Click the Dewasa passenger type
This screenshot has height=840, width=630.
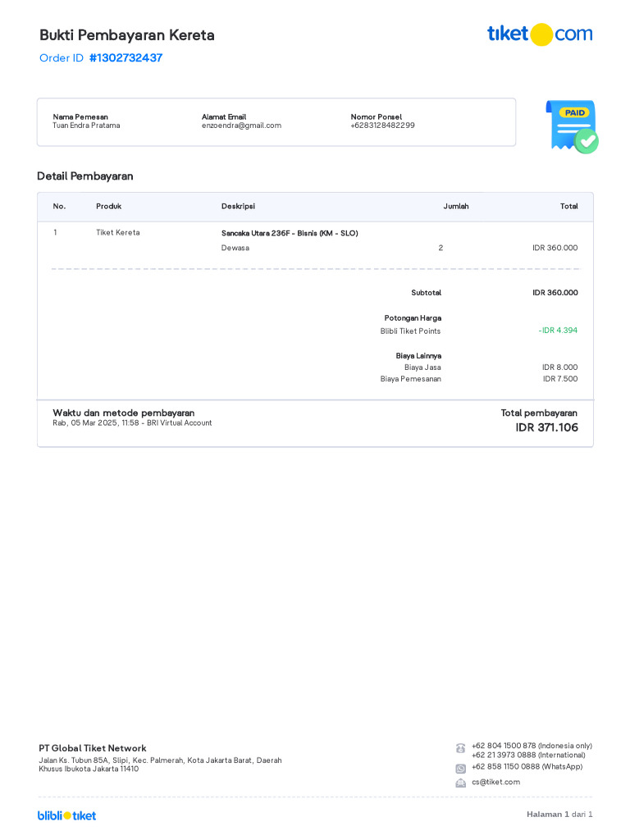tap(235, 248)
